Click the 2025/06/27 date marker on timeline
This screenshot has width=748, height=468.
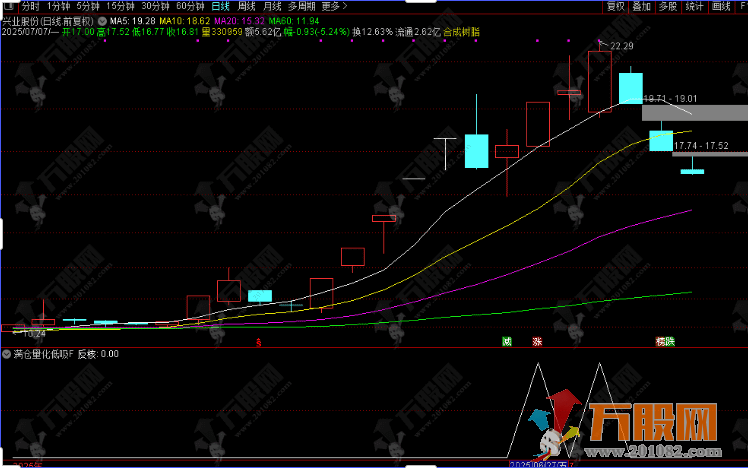538,464
